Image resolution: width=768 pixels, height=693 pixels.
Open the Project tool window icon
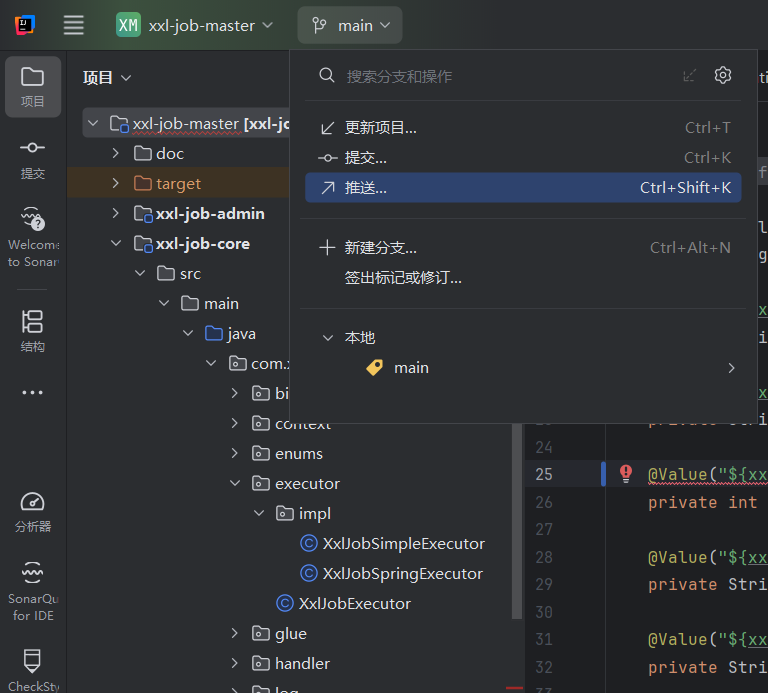(x=33, y=86)
